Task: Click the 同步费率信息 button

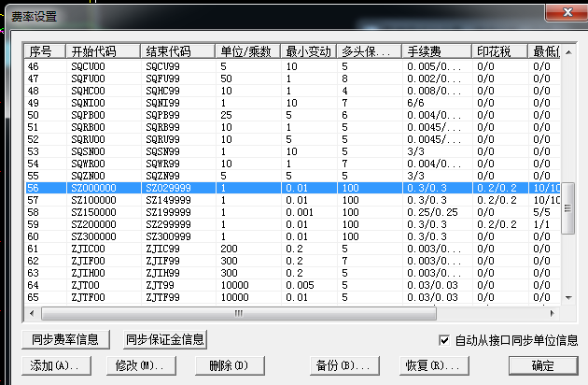Action: click(64, 339)
